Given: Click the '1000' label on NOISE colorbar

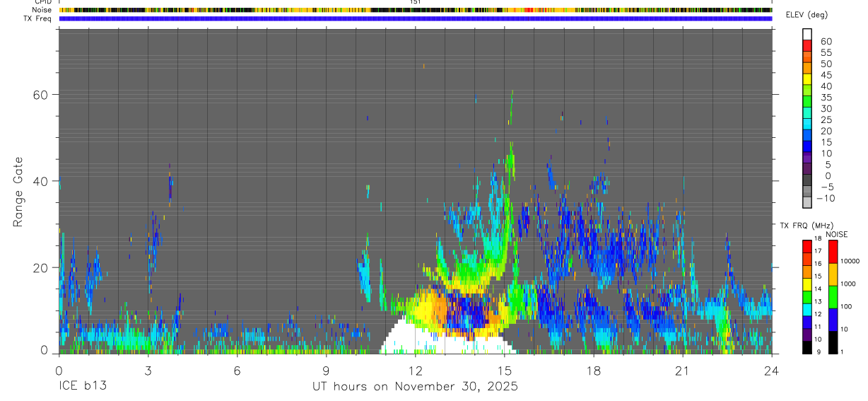Looking at the screenshot, I should point(848,284).
